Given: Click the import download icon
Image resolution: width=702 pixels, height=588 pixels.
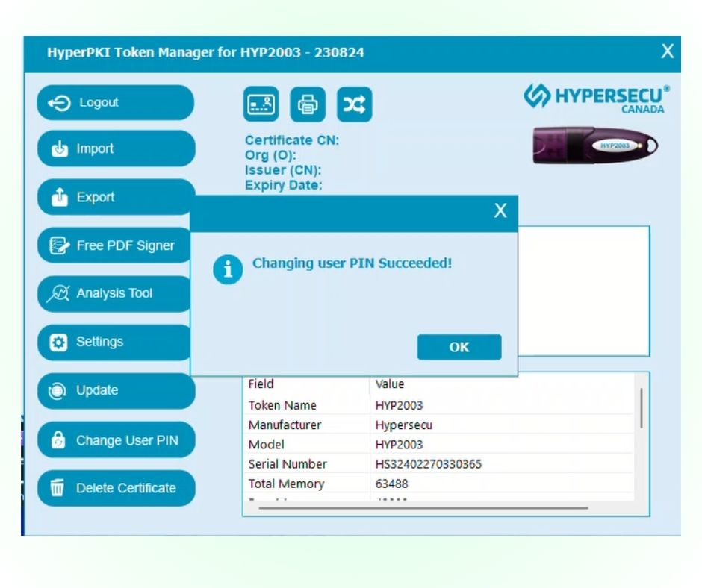Looking at the screenshot, I should [60, 148].
